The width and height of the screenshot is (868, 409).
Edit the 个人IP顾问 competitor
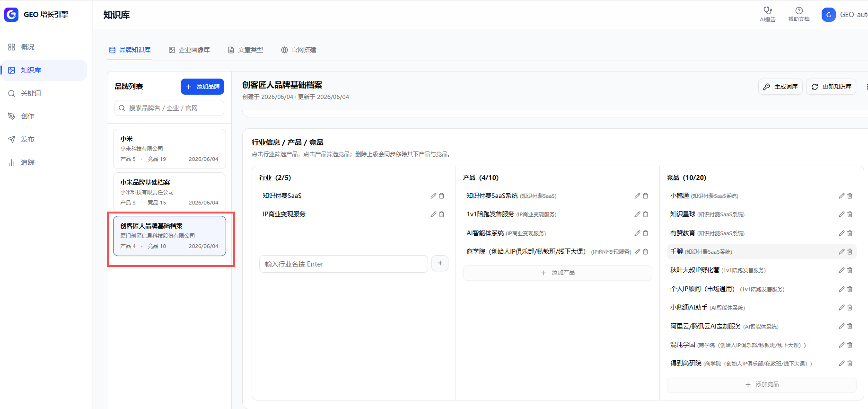[x=842, y=289]
